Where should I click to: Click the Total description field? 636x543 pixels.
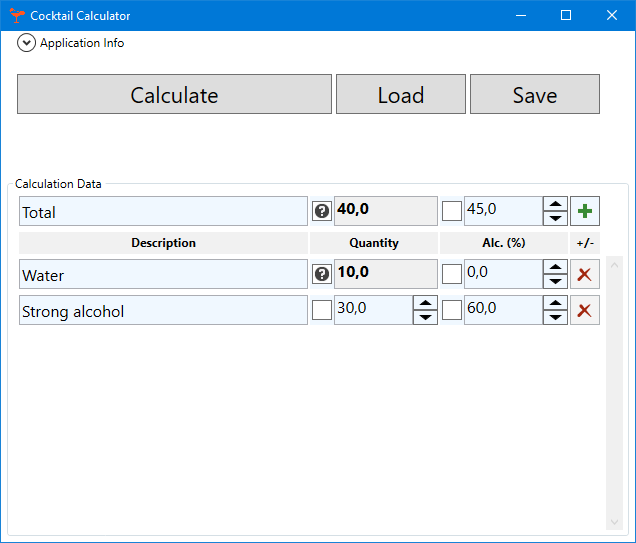click(x=163, y=211)
